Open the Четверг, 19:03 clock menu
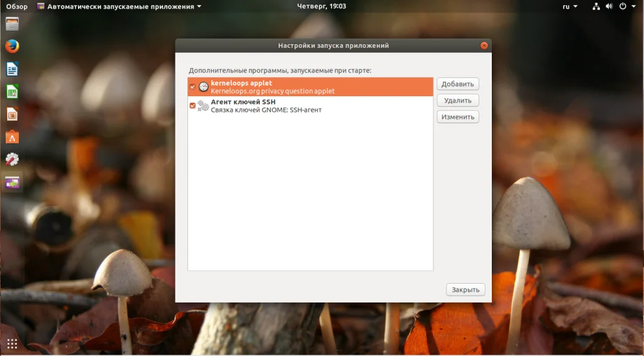 click(321, 6)
